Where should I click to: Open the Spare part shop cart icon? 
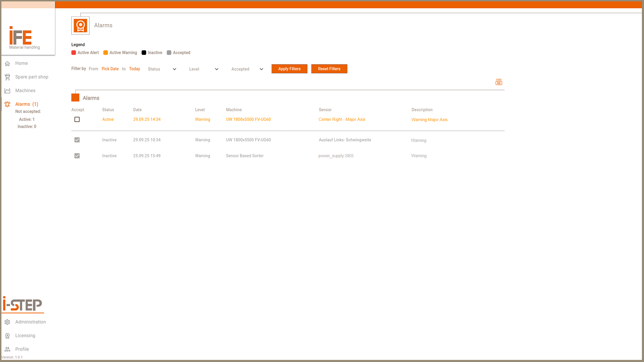[x=7, y=77]
